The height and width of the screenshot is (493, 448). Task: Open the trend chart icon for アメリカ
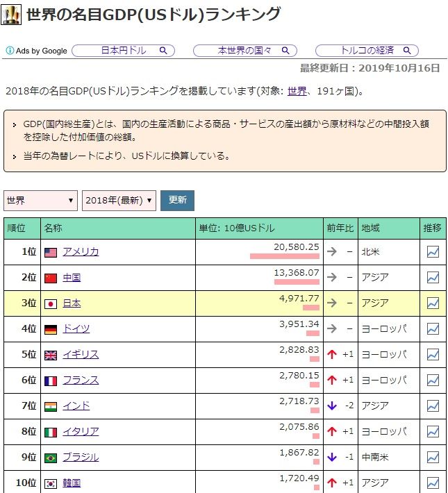coord(433,252)
